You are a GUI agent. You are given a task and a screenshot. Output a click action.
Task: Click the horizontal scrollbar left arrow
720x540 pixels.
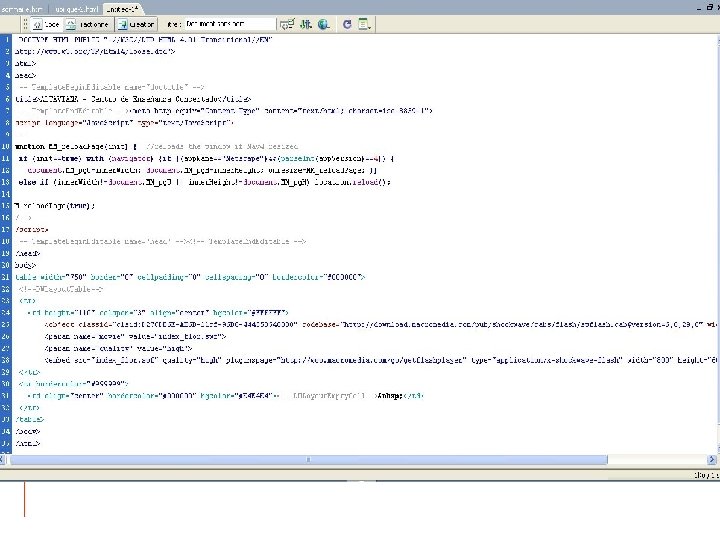3,460
